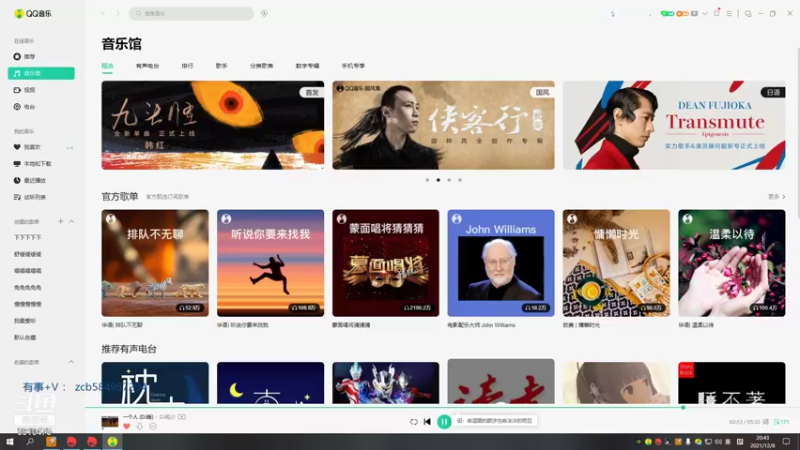Viewport: 800px width, 450px height.
Task: Open the John Williams playlist cover
Action: click(x=501, y=263)
